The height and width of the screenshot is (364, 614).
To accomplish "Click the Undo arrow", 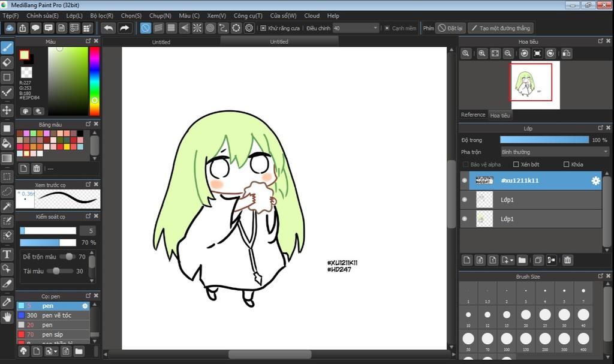I will coord(109,28).
